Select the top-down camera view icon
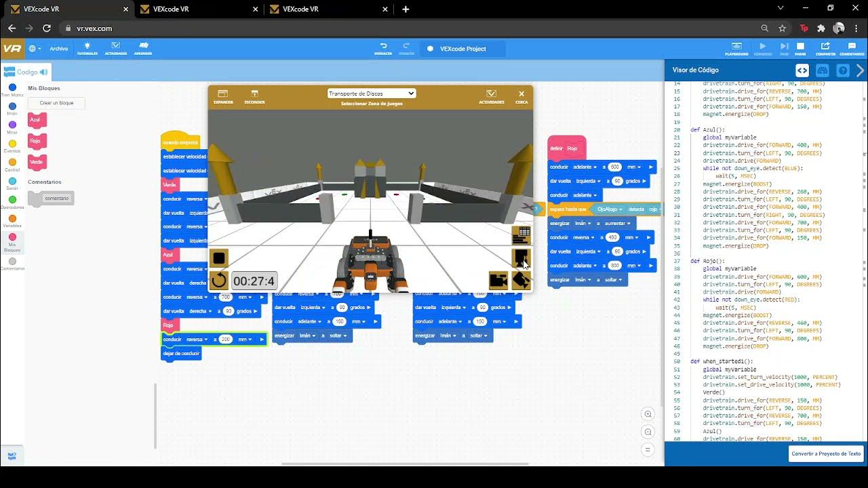868x488 pixels. 521,258
